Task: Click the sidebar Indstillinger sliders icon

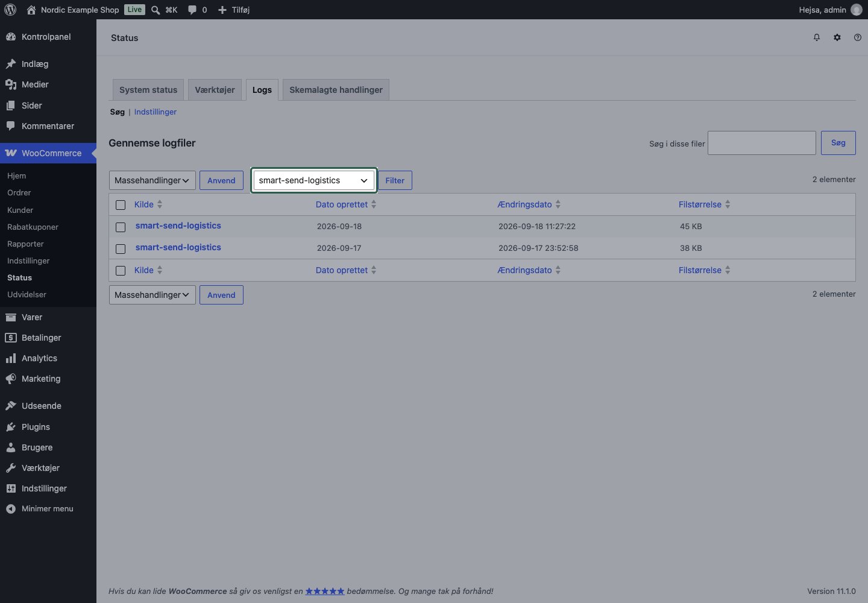Action: tap(11, 488)
